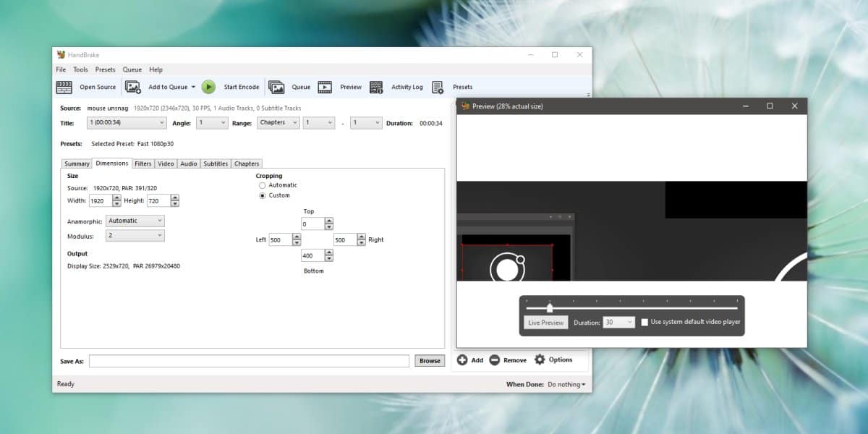Switch to the Video tab
868x434 pixels.
[x=166, y=163]
